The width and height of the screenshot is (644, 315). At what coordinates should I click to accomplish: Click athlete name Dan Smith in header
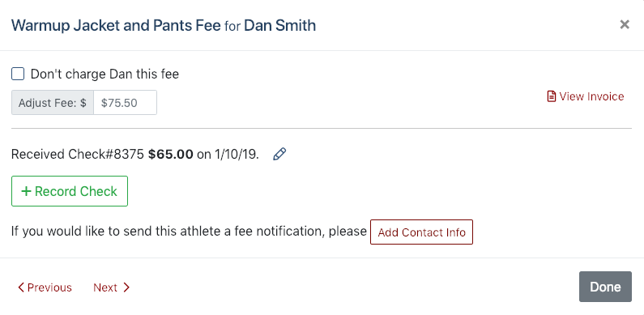point(279,25)
